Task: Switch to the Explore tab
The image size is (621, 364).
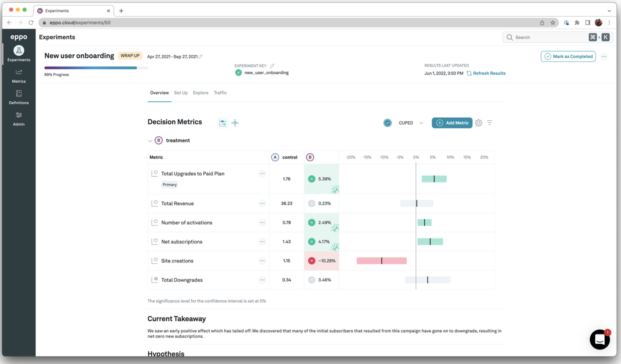Action: click(x=200, y=93)
